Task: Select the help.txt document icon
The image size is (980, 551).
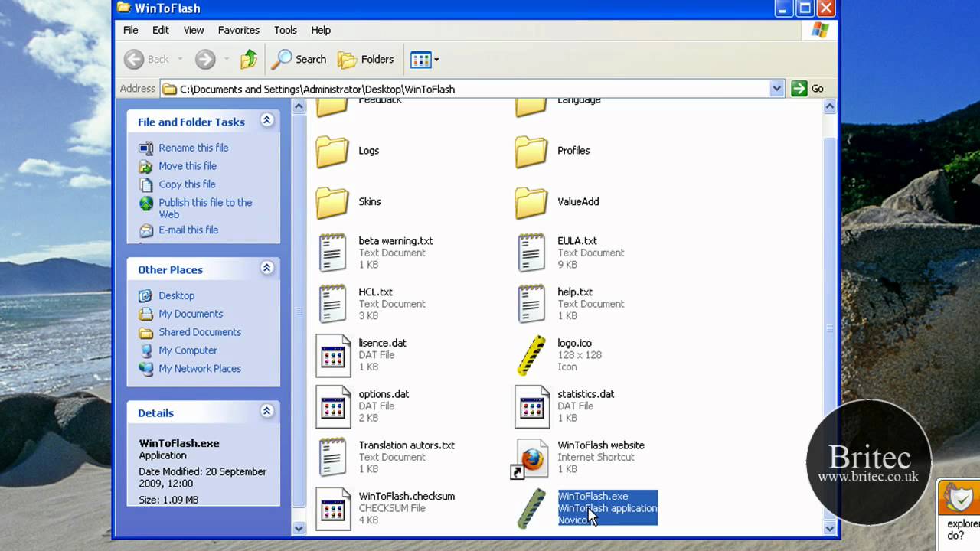Action: (x=531, y=304)
